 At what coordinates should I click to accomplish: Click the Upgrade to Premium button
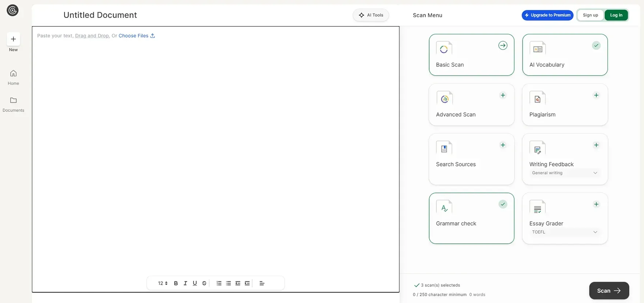click(547, 15)
